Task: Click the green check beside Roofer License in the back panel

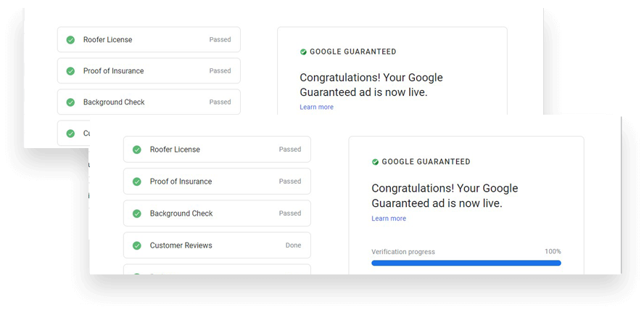Action: (70, 40)
